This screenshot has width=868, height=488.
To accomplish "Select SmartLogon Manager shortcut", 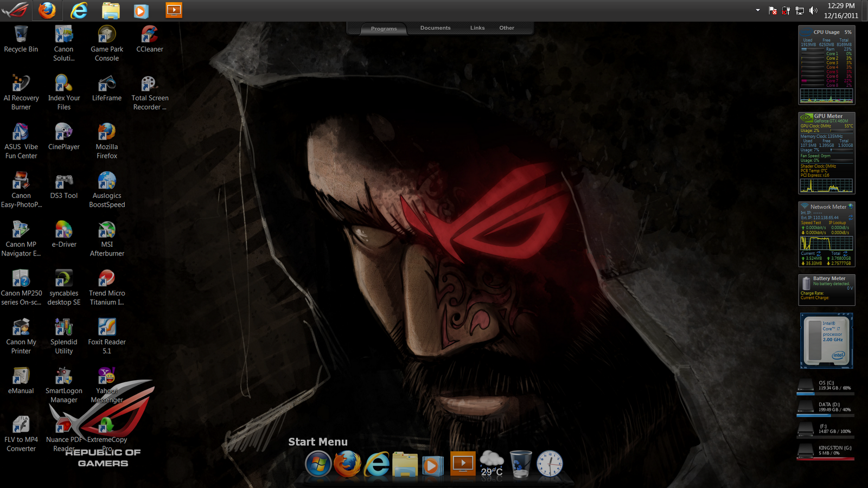I will click(64, 385).
